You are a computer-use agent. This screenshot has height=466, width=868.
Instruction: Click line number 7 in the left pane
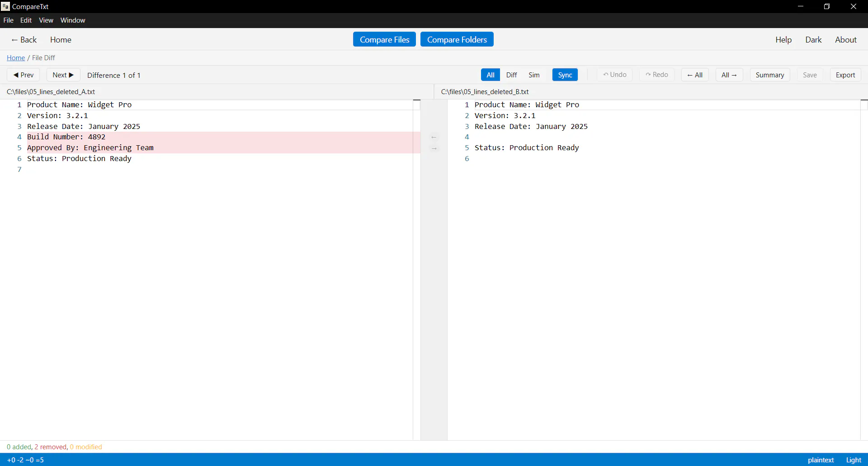(19, 170)
